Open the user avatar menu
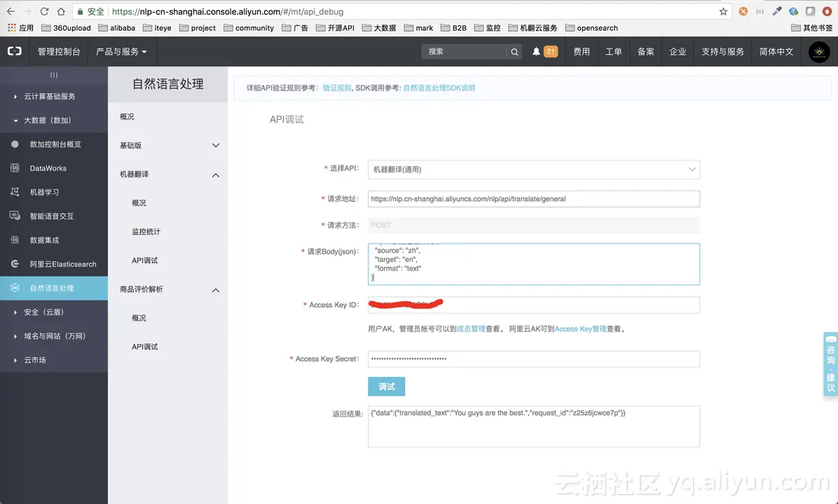This screenshot has height=504, width=838. click(819, 52)
